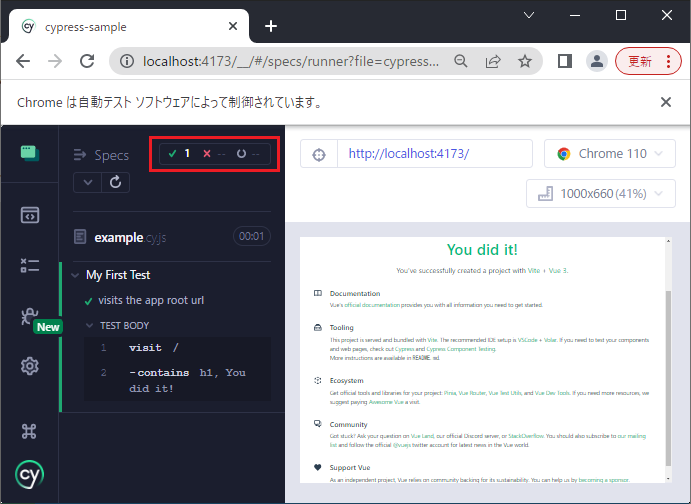
Task: Open the Chrome profile avatar
Action: coord(597,61)
